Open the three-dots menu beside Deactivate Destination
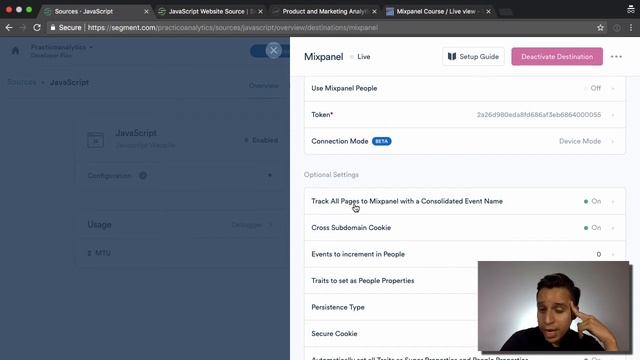 616,57
